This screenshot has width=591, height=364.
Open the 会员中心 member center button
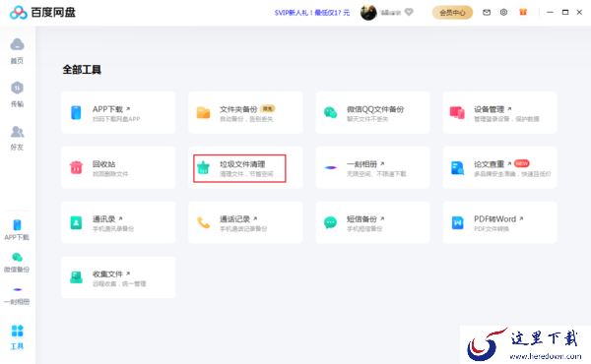pyautogui.click(x=452, y=13)
